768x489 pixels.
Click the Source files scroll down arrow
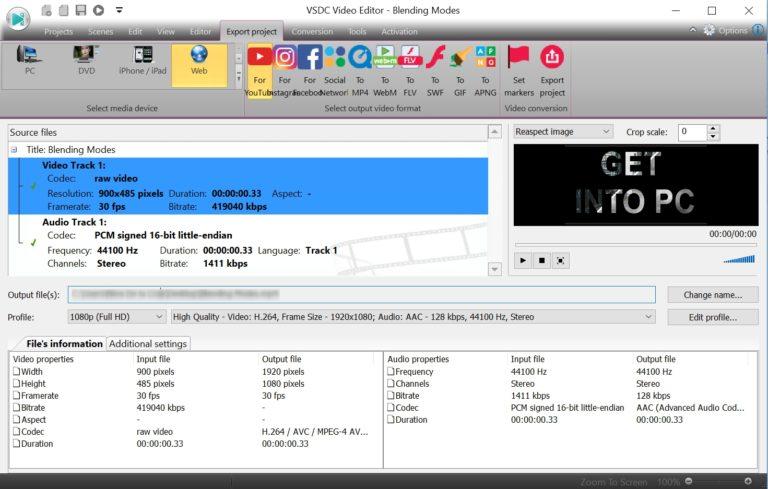coord(495,269)
